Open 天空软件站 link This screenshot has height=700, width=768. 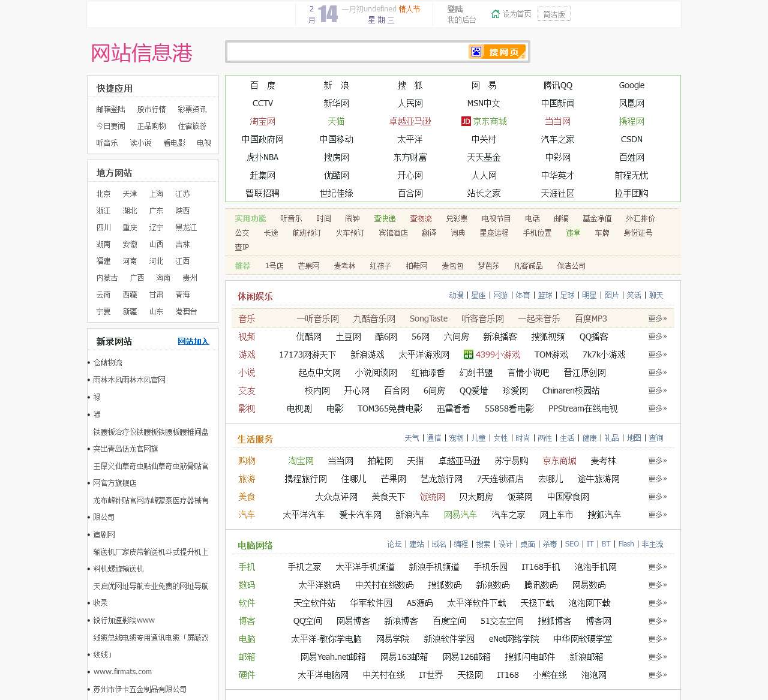[x=314, y=603]
